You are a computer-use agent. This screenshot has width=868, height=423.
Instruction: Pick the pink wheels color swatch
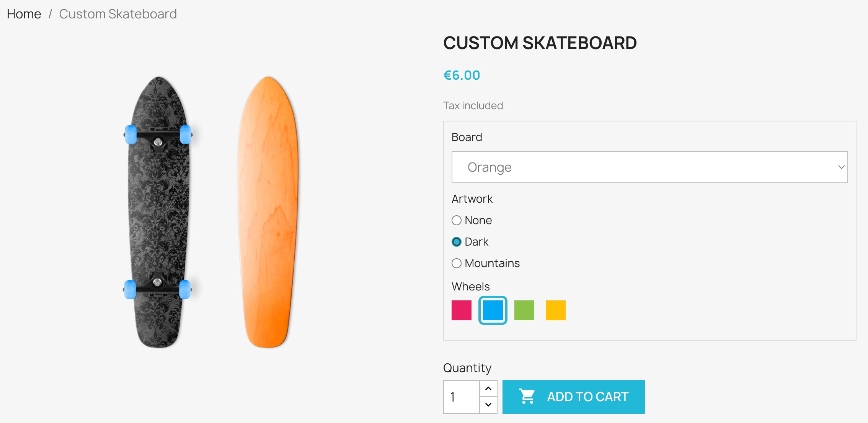click(462, 310)
